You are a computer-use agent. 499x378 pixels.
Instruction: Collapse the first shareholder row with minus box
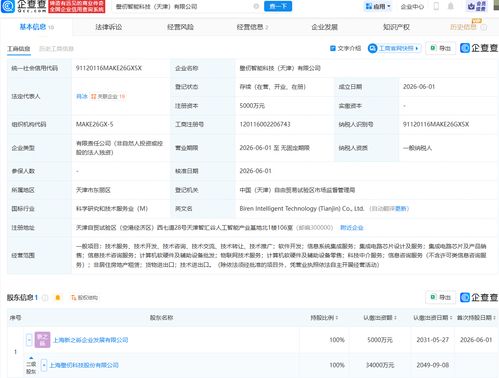tap(29, 340)
